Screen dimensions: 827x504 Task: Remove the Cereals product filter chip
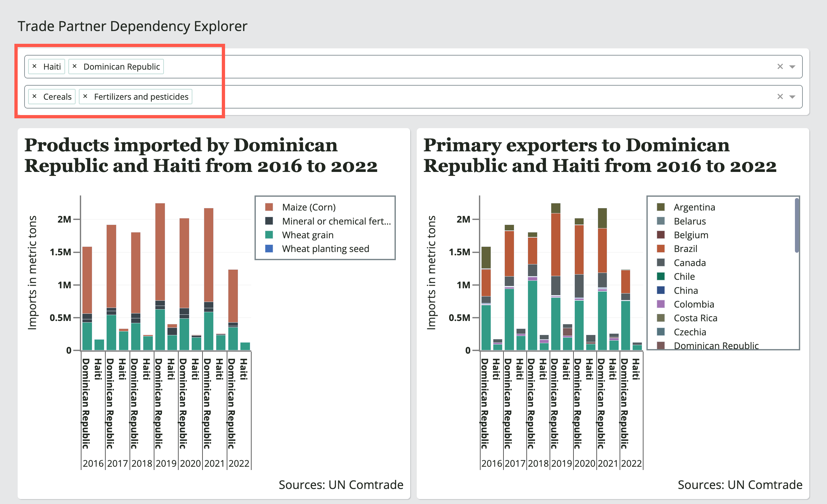35,96
